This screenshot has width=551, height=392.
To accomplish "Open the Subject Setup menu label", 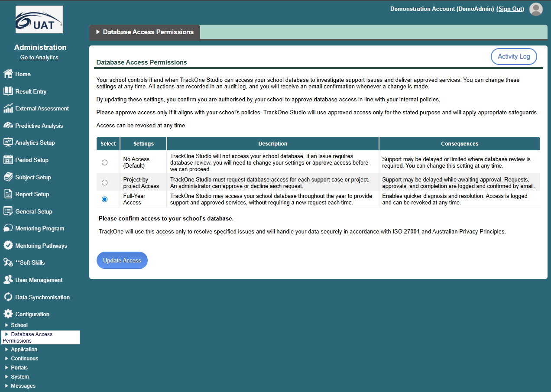I will point(33,177).
